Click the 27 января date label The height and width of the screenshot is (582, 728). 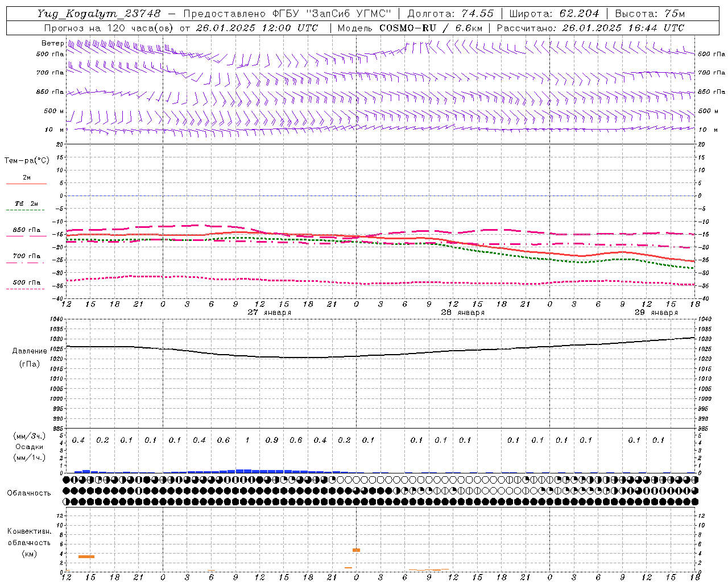click(270, 313)
